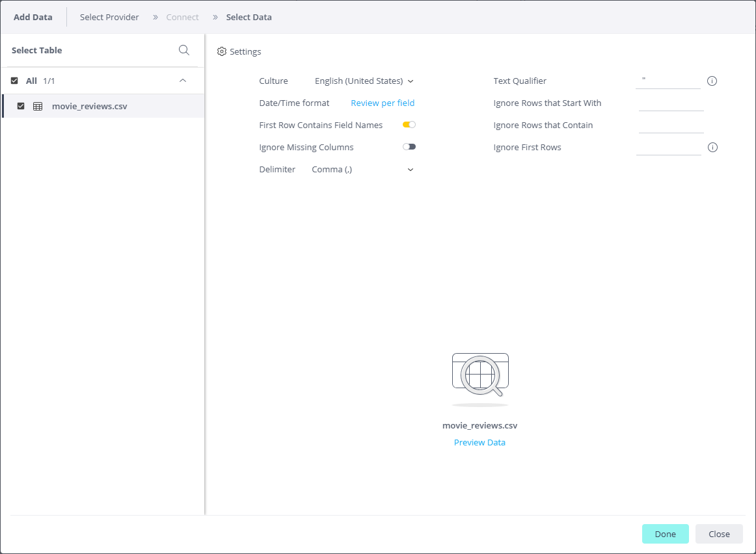
Task: Click the Text Qualifier info icon
Action: point(712,81)
